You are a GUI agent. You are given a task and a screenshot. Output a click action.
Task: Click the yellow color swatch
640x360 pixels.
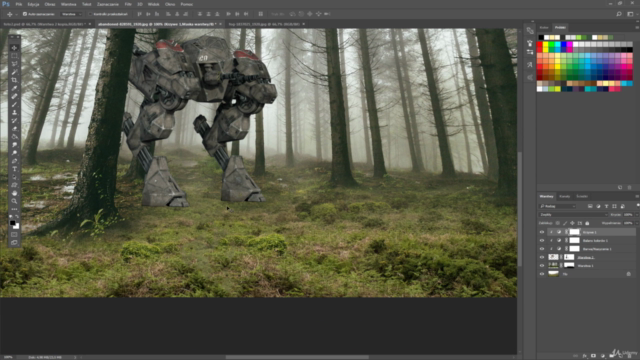pyautogui.click(x=545, y=44)
